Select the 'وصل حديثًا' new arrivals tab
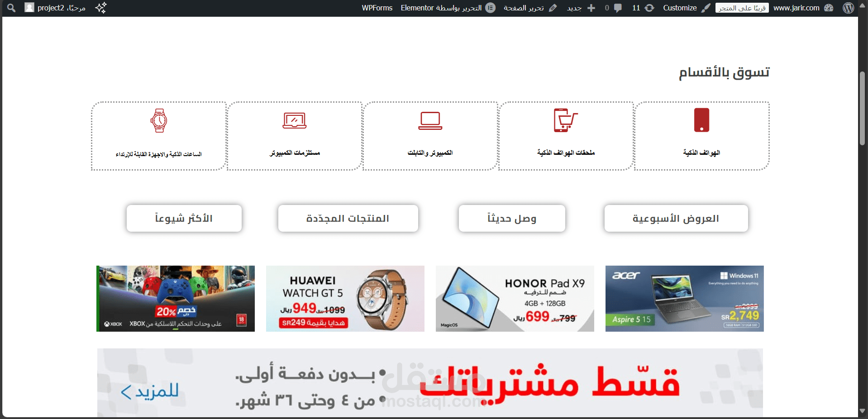This screenshot has width=868, height=419. coord(512,219)
